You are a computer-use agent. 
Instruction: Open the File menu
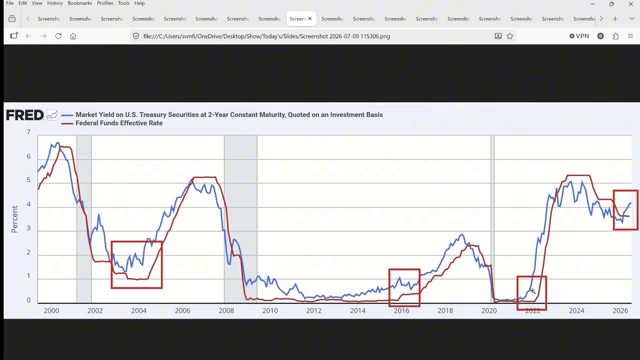(10, 3)
